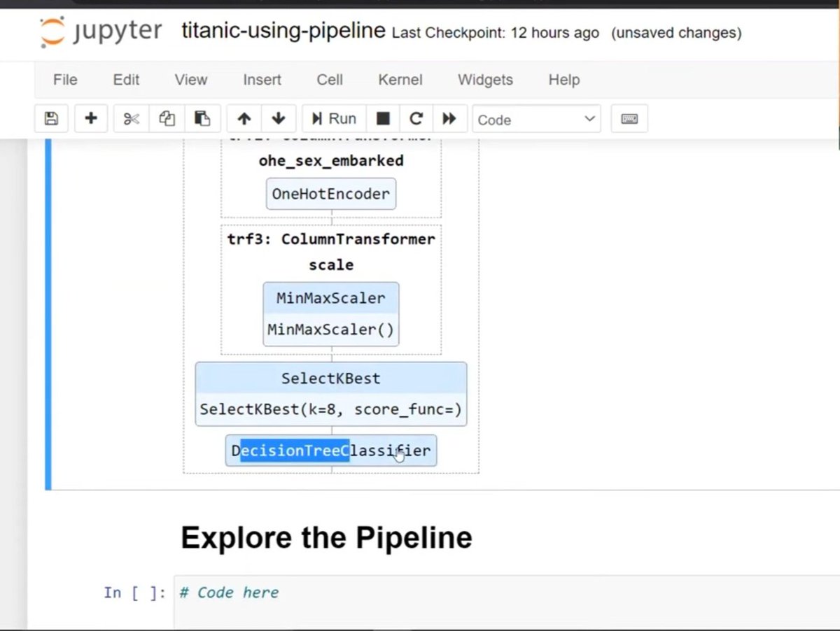Rename the notebook title titanic-using-pipeline

pyautogui.click(x=283, y=31)
